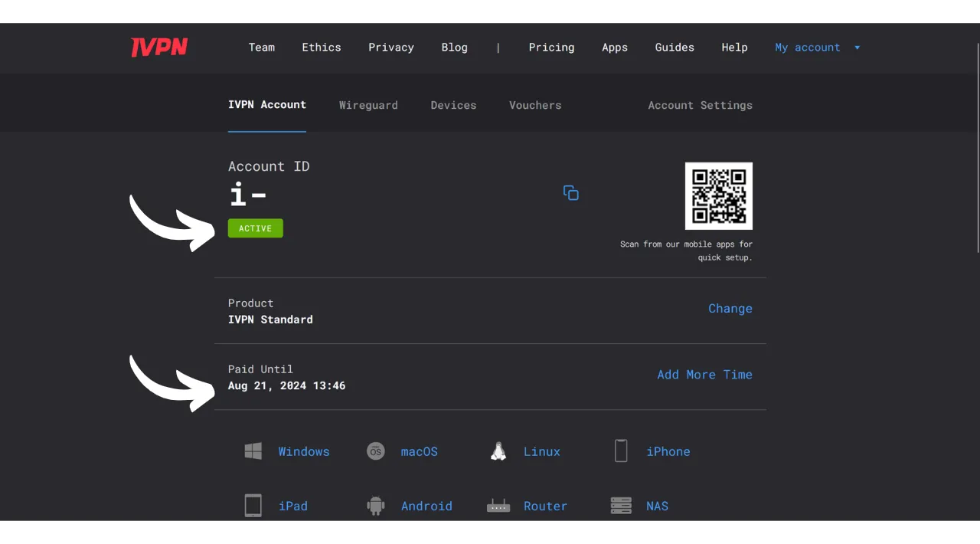Click the iPad tablet icon
The width and height of the screenshot is (980, 544).
pyautogui.click(x=253, y=506)
